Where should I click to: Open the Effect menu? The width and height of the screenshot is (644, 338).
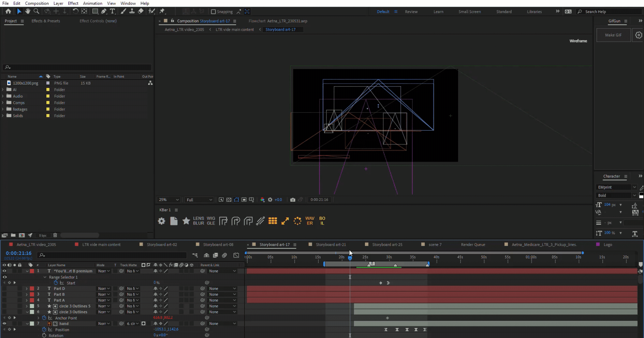(x=73, y=3)
